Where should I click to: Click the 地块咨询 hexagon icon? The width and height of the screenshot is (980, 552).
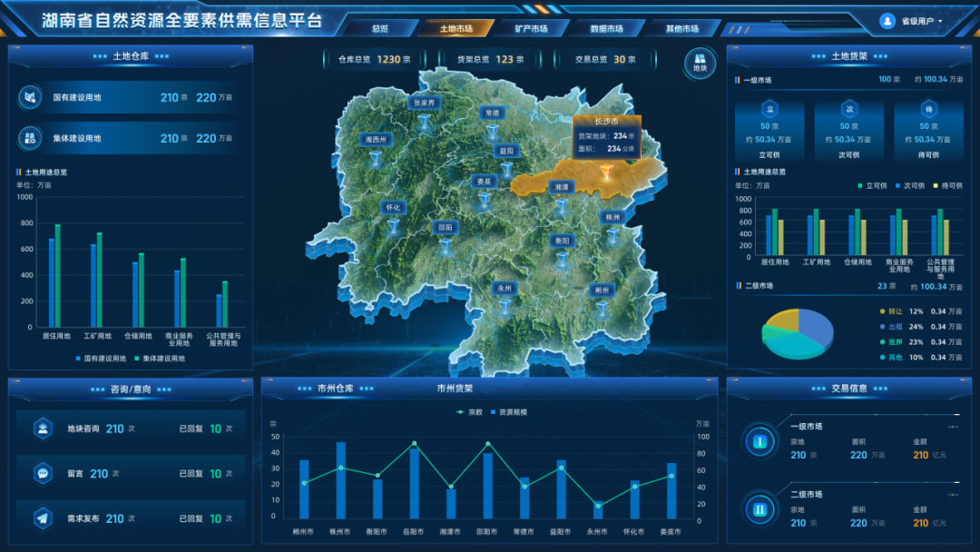coord(43,429)
